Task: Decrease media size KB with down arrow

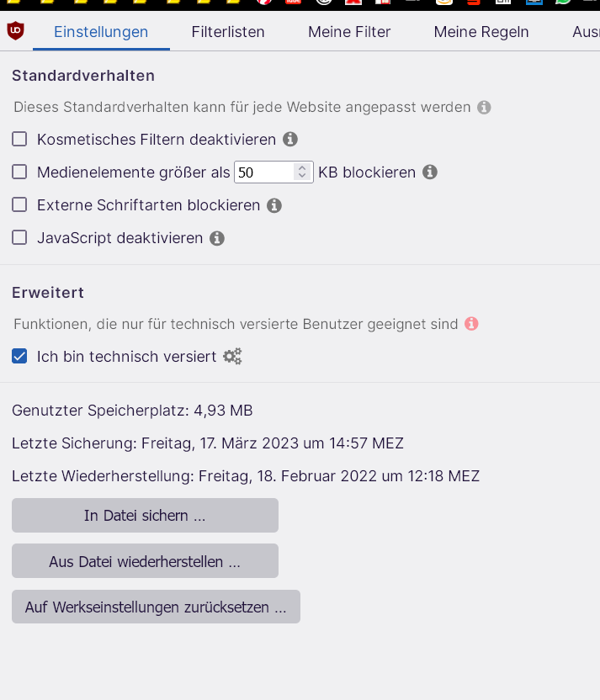Action: [x=302, y=177]
